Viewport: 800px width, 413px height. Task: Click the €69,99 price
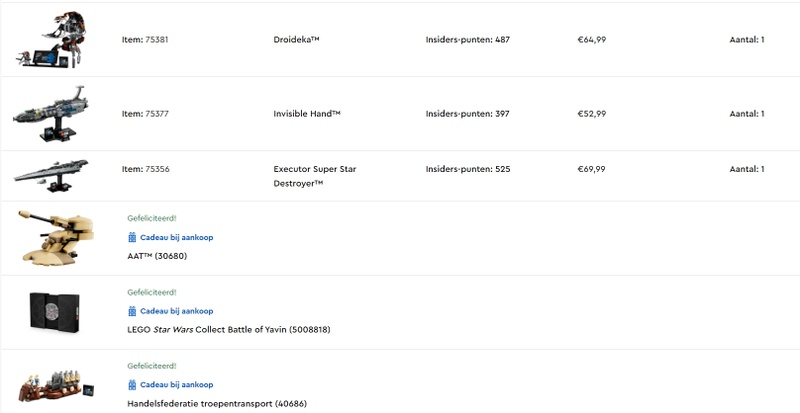click(591, 169)
